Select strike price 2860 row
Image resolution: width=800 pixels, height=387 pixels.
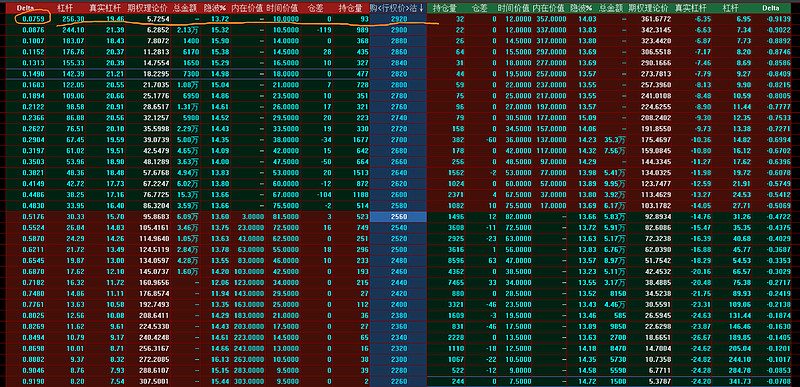[398, 52]
